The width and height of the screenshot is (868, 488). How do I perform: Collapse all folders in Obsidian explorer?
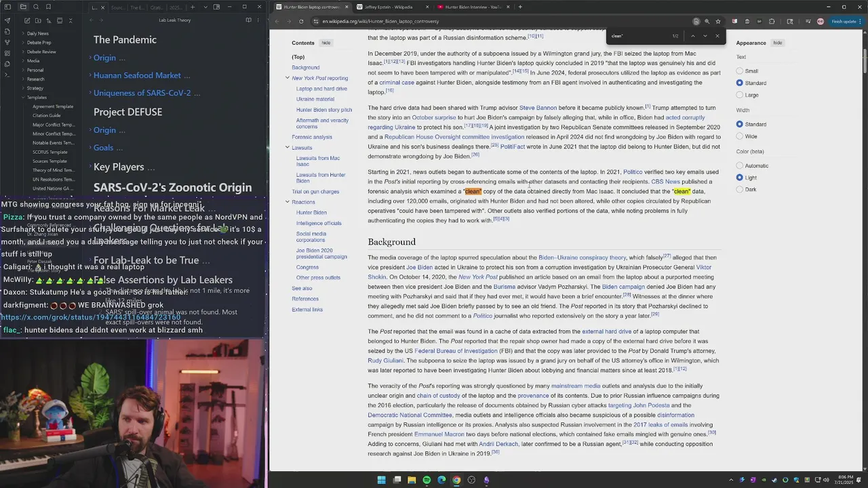(72, 20)
